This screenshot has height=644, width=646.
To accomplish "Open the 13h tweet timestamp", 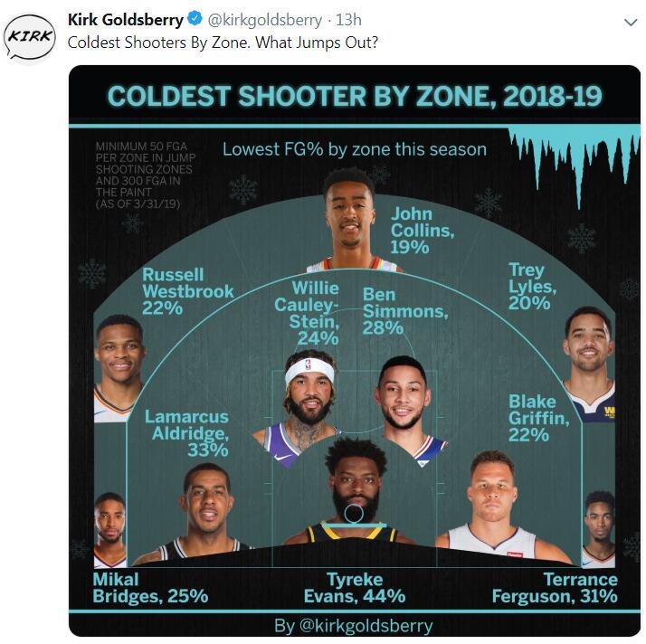I will click(348, 20).
